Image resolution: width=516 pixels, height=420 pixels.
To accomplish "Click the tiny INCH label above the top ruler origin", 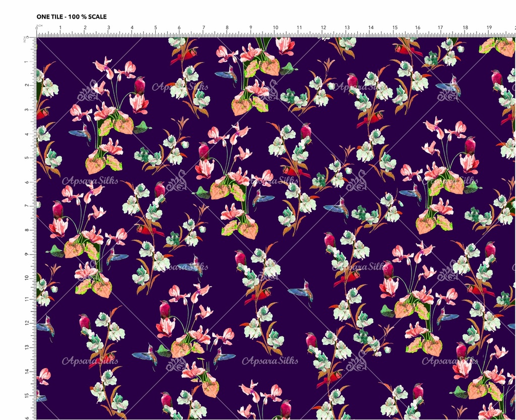I will (40, 25).
